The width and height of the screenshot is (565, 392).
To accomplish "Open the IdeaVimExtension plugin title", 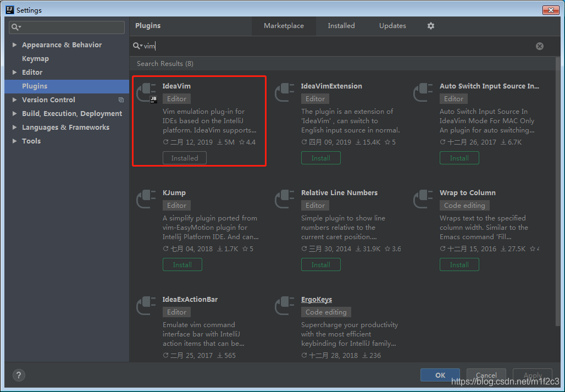I will coord(331,86).
